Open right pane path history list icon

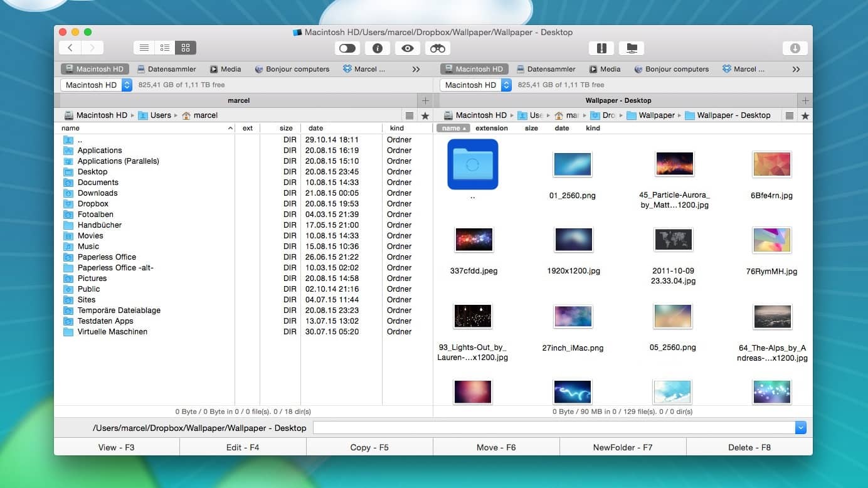(x=790, y=115)
